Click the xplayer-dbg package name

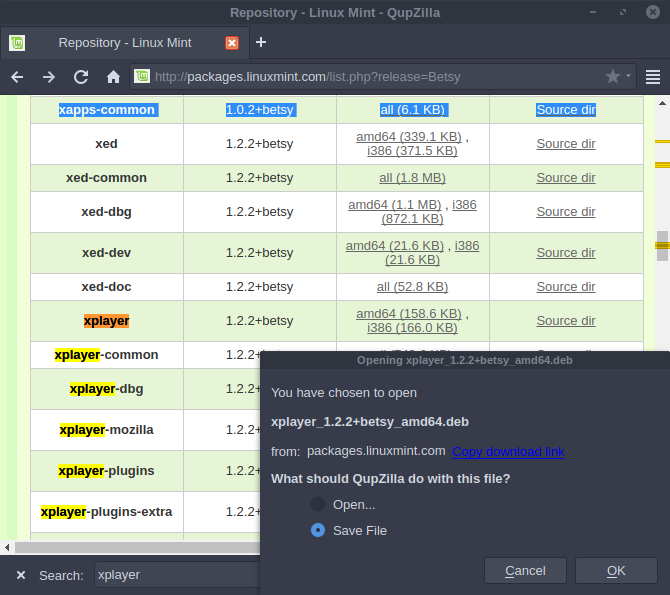106,389
